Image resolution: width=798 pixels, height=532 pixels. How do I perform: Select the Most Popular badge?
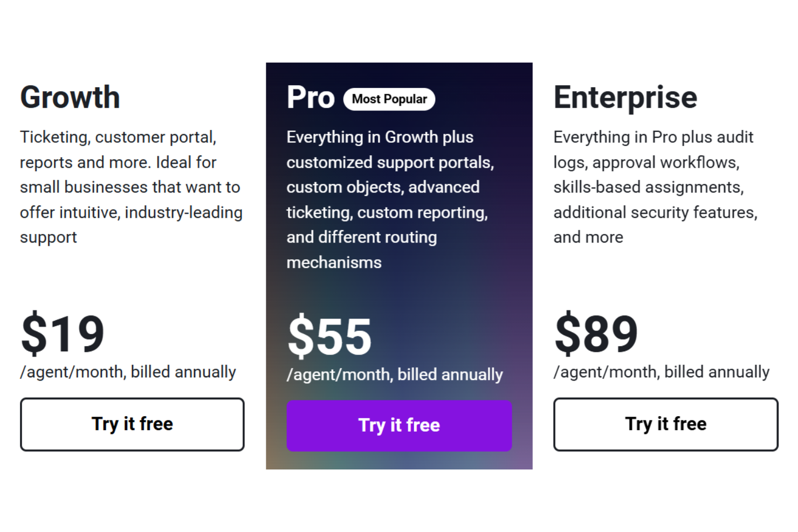click(389, 99)
